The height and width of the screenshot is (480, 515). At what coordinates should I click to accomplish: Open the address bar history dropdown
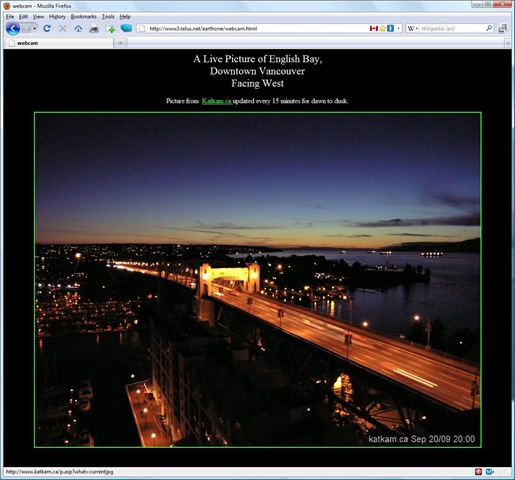pos(398,29)
